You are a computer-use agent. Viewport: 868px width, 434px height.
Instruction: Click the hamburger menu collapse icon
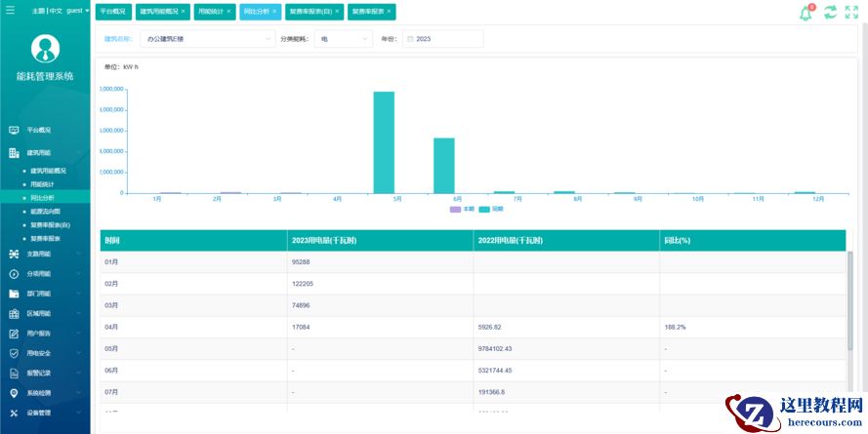coord(10,11)
